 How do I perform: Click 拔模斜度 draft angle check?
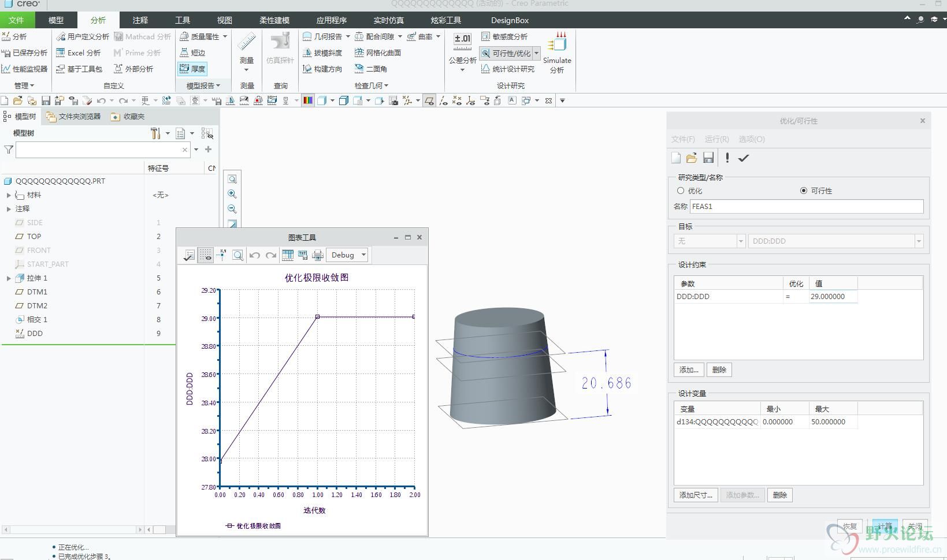322,53
